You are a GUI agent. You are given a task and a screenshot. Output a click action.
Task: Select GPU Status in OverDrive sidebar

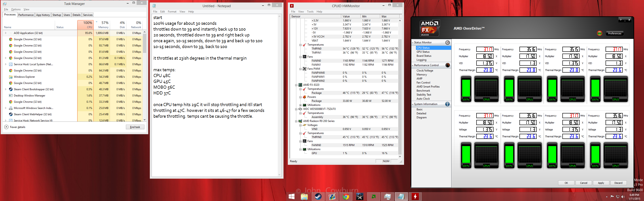click(x=423, y=52)
